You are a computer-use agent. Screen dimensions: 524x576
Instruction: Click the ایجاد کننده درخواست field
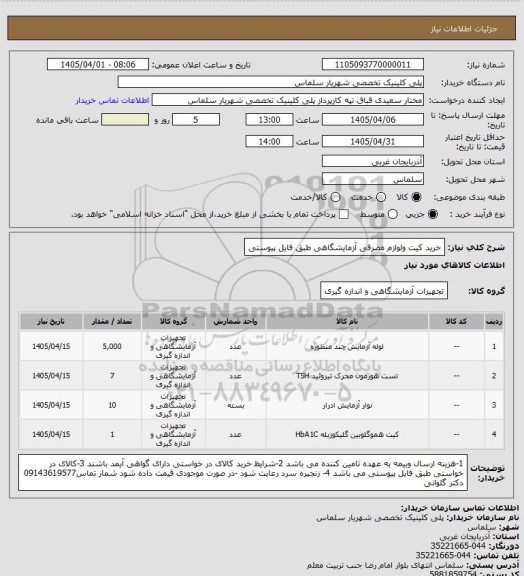coord(288,100)
